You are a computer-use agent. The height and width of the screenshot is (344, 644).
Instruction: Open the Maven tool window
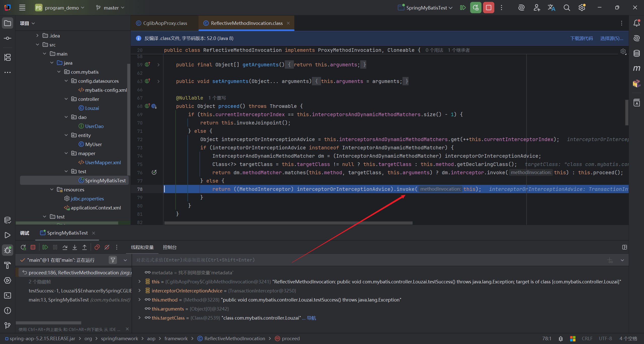click(636, 68)
